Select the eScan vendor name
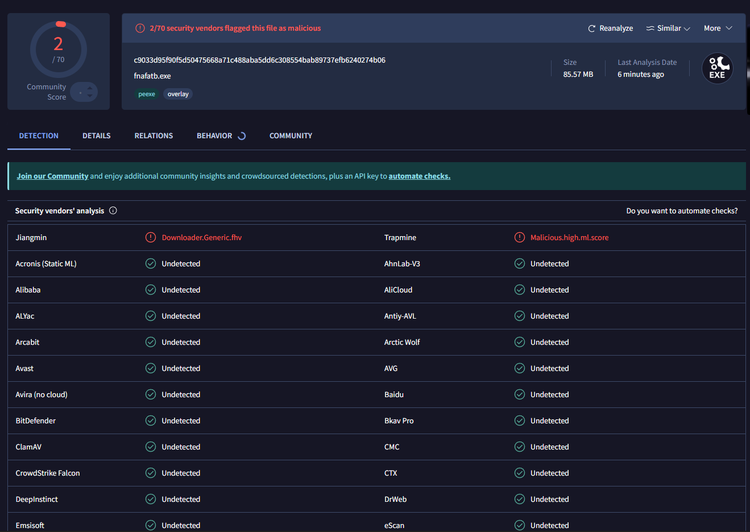 (x=394, y=525)
